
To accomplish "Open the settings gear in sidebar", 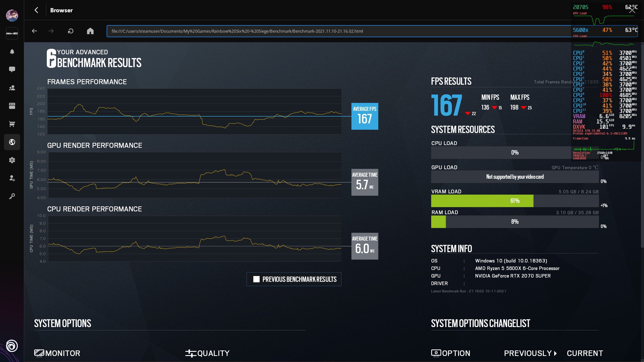I will [x=12, y=160].
